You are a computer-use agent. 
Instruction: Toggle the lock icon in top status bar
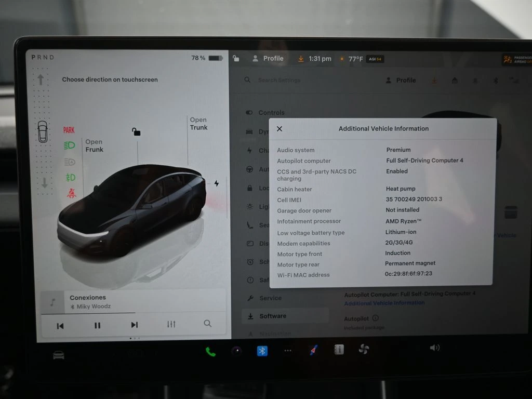[236, 59]
